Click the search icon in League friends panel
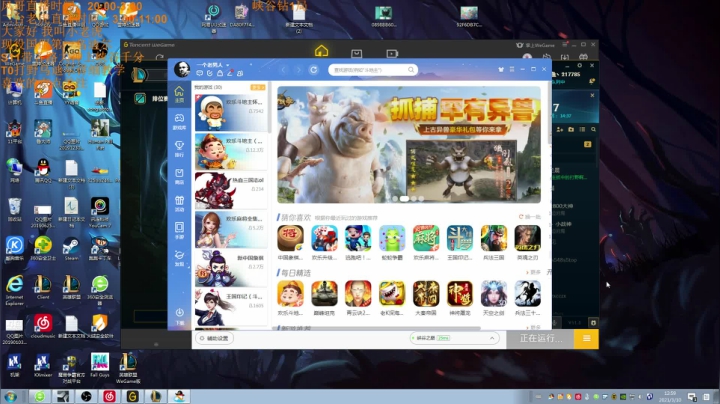The height and width of the screenshot is (404, 720). point(593,130)
